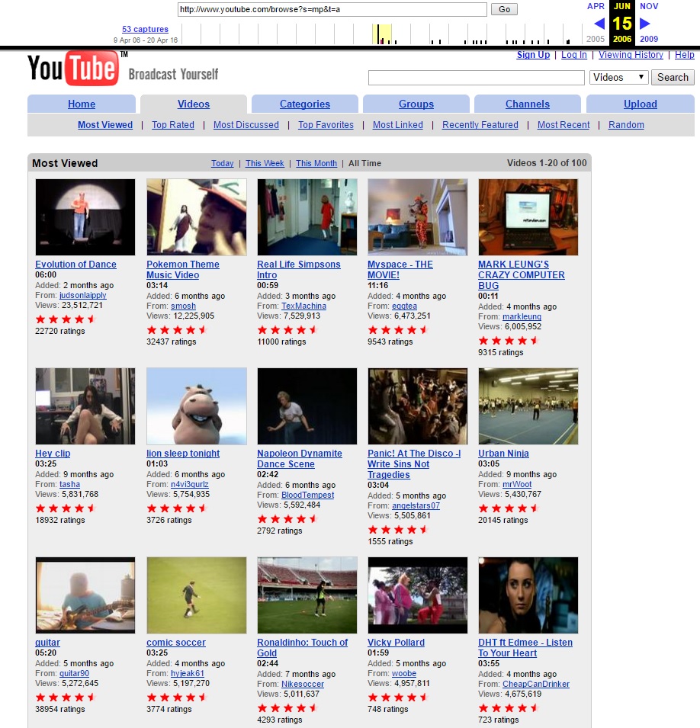Filter Most Viewed by This Week

[x=265, y=163]
